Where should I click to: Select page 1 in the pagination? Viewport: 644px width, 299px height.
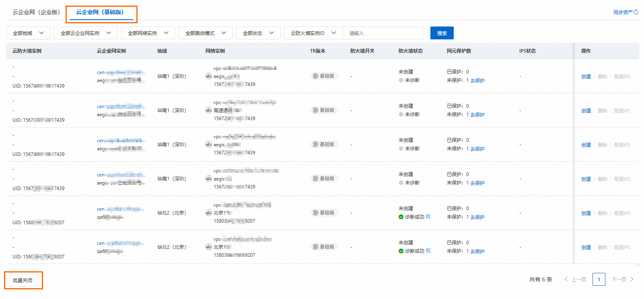click(x=599, y=279)
